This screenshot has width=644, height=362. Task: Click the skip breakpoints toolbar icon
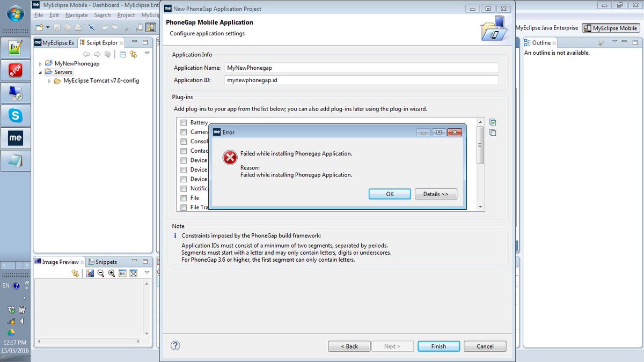(x=91, y=27)
